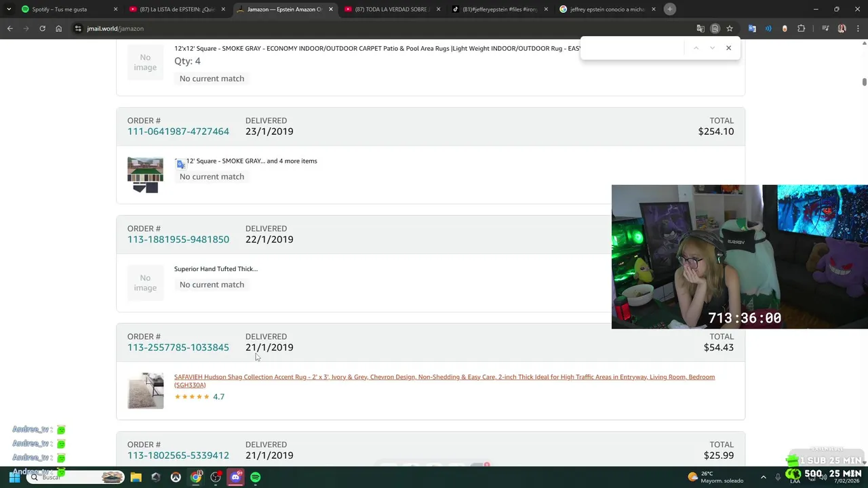Screen dimensions: 868x488
Task: Open order 113-1881955-9481850
Action: (178, 239)
